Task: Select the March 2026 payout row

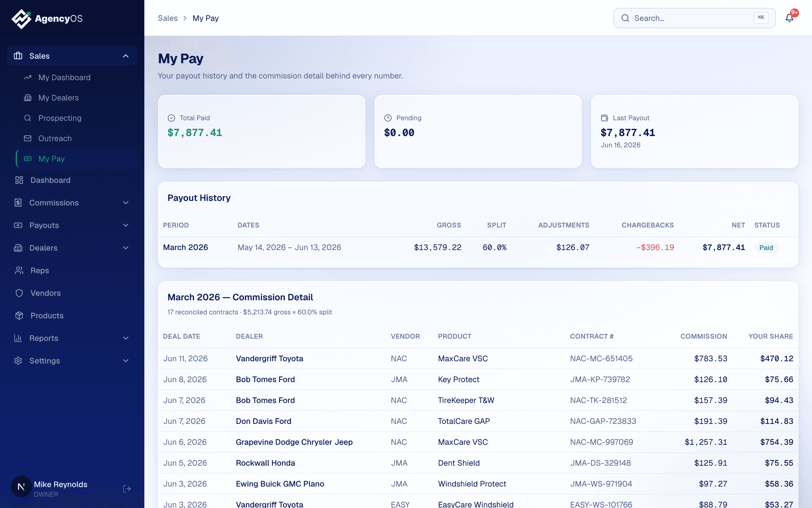Action: click(478, 248)
